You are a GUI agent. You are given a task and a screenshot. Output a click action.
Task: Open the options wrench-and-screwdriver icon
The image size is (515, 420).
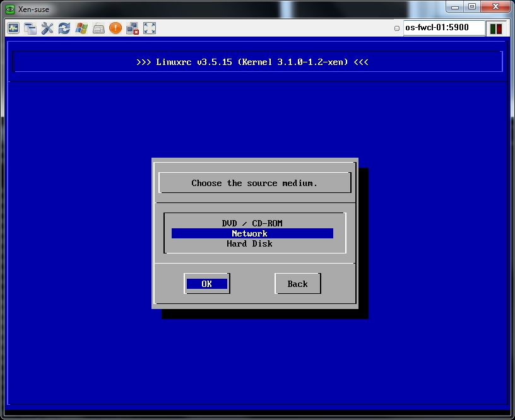point(47,28)
